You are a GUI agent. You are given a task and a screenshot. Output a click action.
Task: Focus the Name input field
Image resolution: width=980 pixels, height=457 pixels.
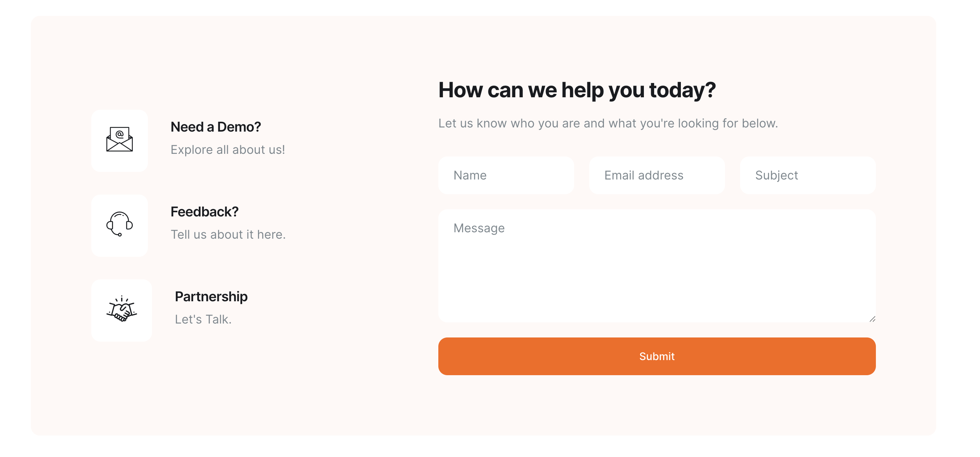pyautogui.click(x=506, y=175)
